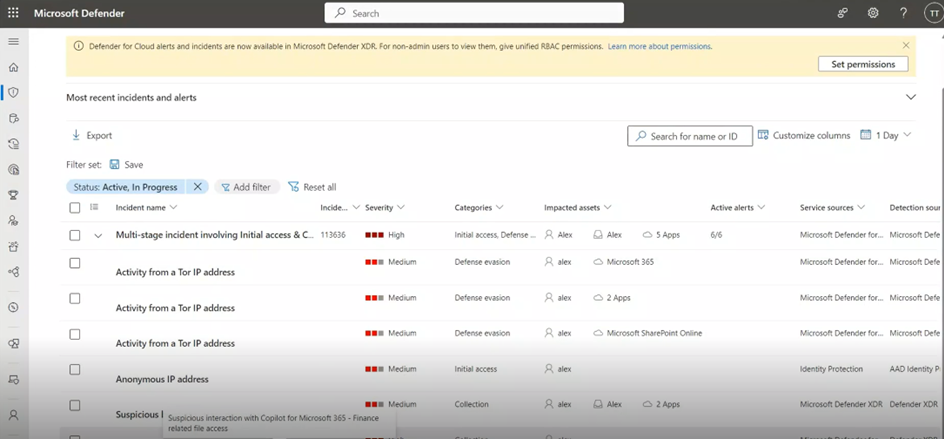Click the Export download icon
The width and height of the screenshot is (944, 439).
coord(76,135)
